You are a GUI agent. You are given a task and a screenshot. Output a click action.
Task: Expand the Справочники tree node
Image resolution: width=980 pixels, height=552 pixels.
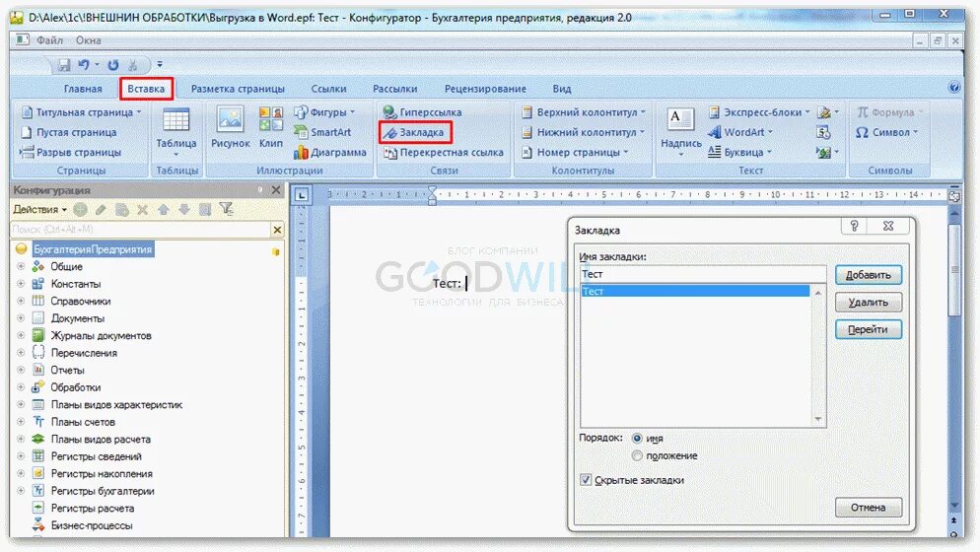pyautogui.click(x=21, y=301)
